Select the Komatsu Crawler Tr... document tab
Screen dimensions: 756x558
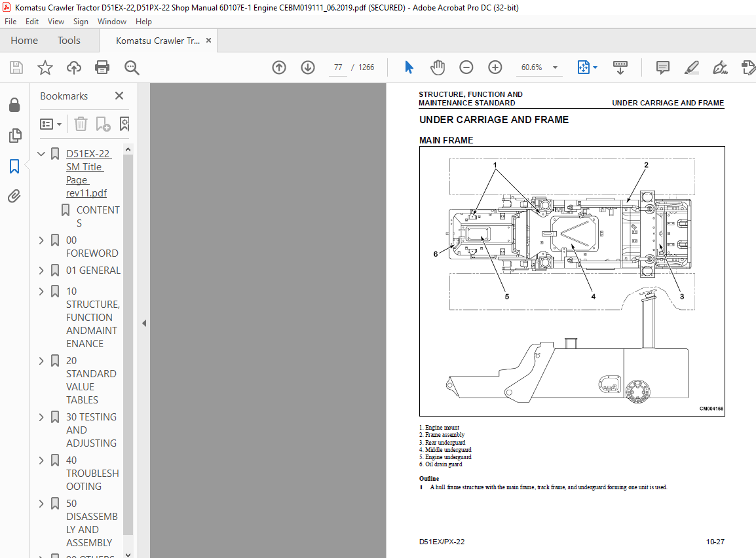(158, 41)
